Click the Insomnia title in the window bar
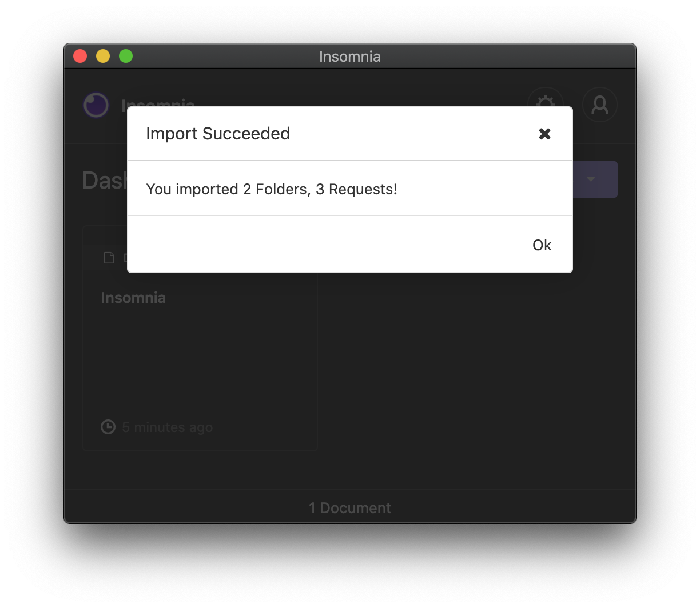The image size is (700, 608). [349, 56]
